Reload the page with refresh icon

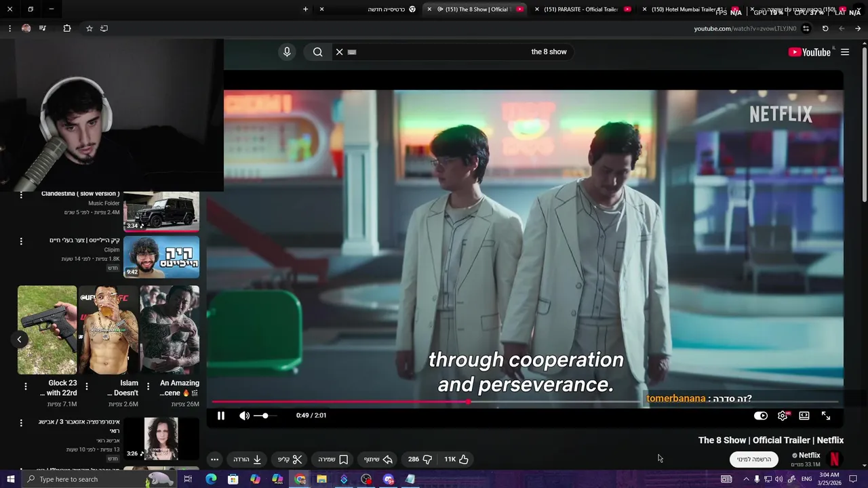(825, 28)
